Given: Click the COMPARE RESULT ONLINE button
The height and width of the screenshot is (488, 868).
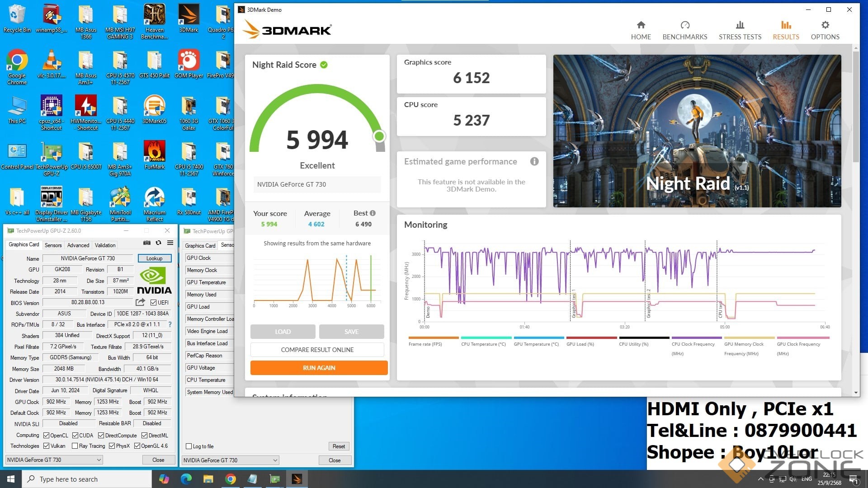Looking at the screenshot, I should [317, 350].
